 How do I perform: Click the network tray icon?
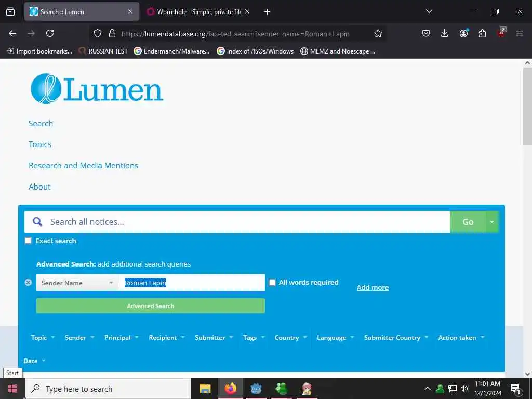453,389
